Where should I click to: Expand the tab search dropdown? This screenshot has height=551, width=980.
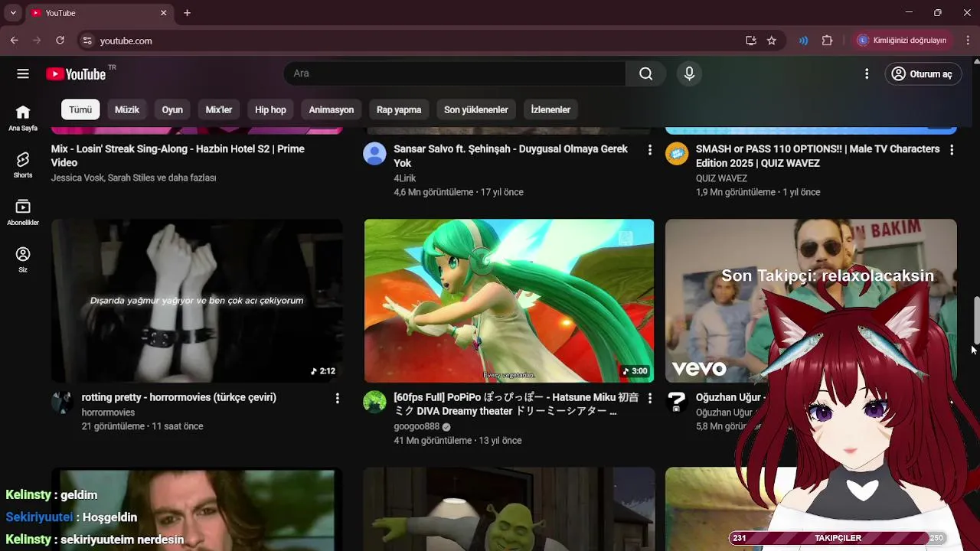coord(12,13)
